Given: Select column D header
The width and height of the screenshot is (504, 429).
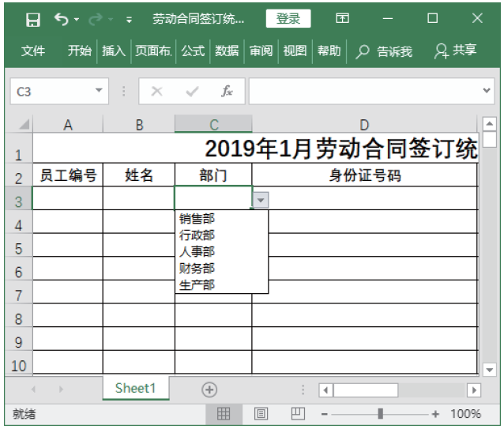Looking at the screenshot, I should pyautogui.click(x=364, y=125).
